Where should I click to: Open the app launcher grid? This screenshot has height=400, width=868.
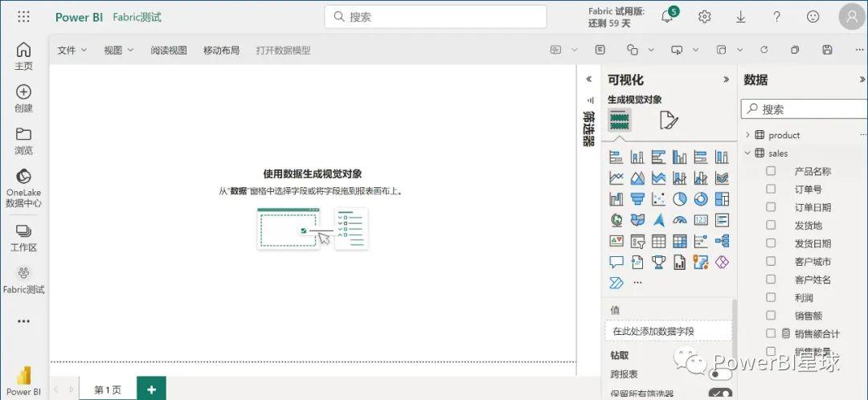23,17
